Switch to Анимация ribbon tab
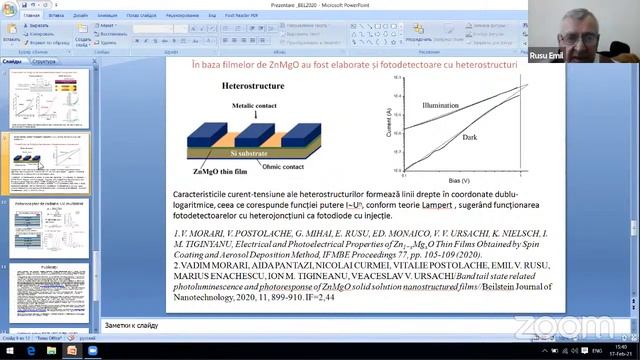The width and height of the screenshot is (640, 360). tap(107, 16)
